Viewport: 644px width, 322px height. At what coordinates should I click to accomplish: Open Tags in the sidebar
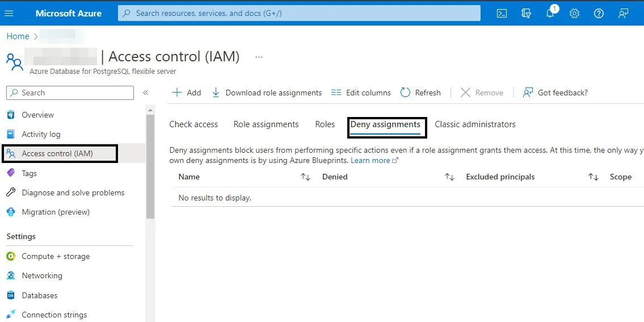coord(29,173)
